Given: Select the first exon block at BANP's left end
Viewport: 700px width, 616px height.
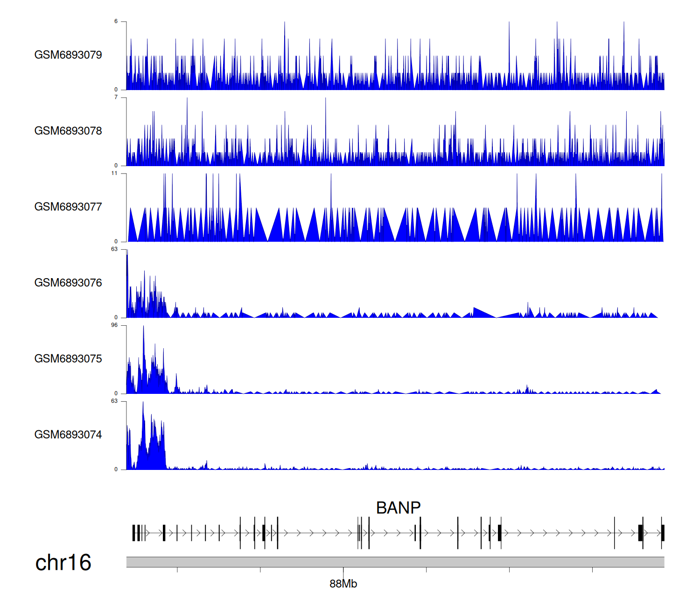Looking at the screenshot, I should [x=133, y=533].
